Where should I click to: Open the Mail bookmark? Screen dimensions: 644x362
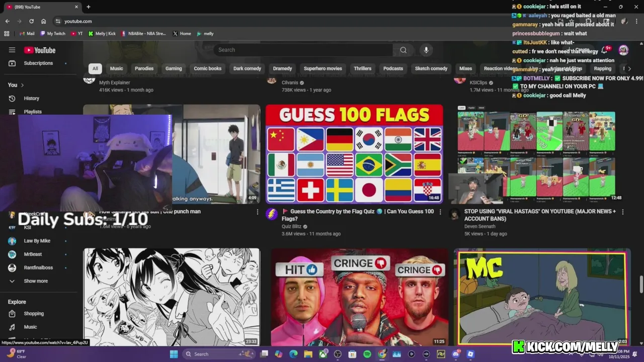[27, 34]
